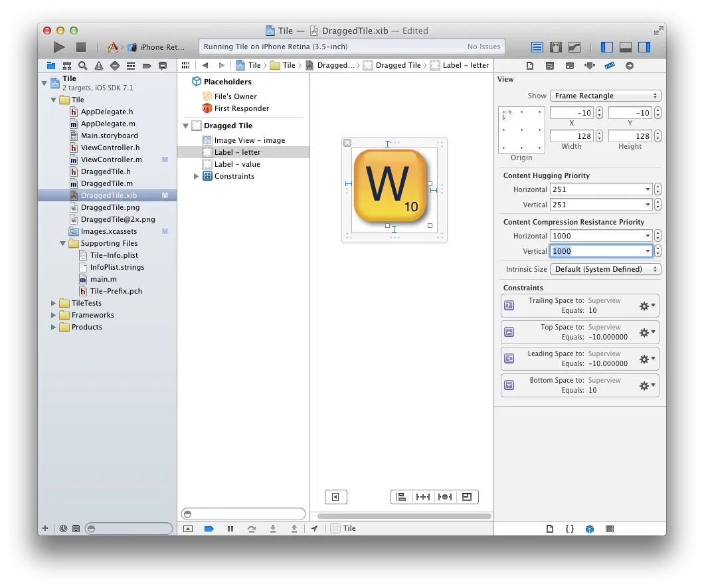Viewport: 704px width, 588px height.
Task: Toggle the Navigator panel visibility
Action: pyautogui.click(x=606, y=47)
